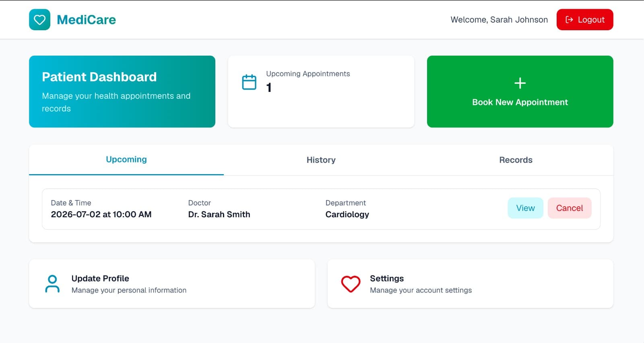The height and width of the screenshot is (343, 644).
Task: Open the Records tab
Action: tap(516, 160)
